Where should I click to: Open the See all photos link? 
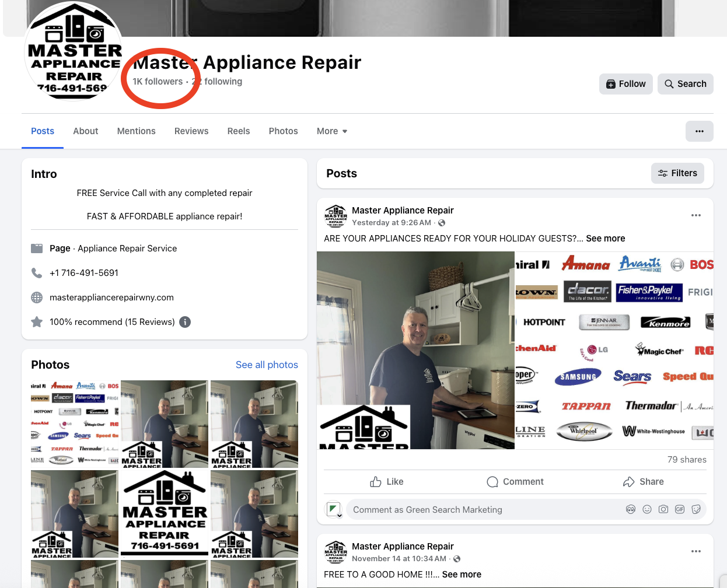coord(267,365)
